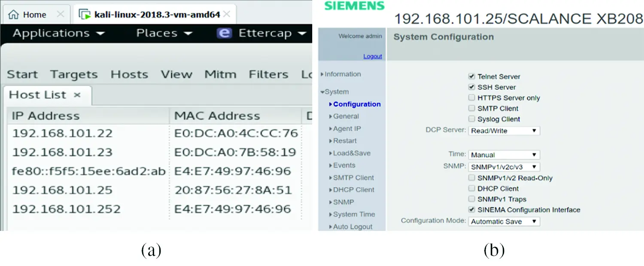644x266 pixels.
Task: Tick the DHCP Client checkbox
Action: pos(472,189)
